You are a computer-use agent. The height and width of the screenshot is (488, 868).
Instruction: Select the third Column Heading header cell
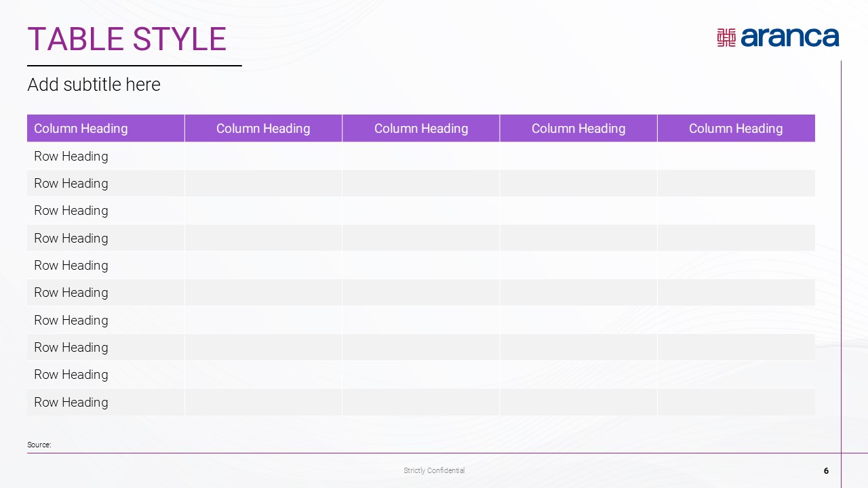tap(421, 129)
